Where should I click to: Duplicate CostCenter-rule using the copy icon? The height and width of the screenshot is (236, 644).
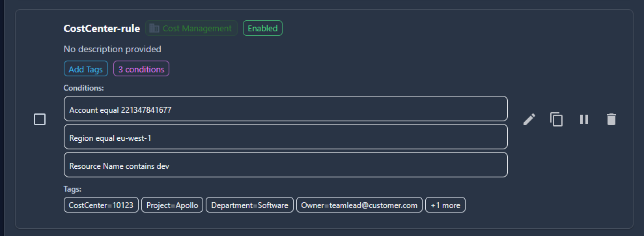tap(557, 120)
